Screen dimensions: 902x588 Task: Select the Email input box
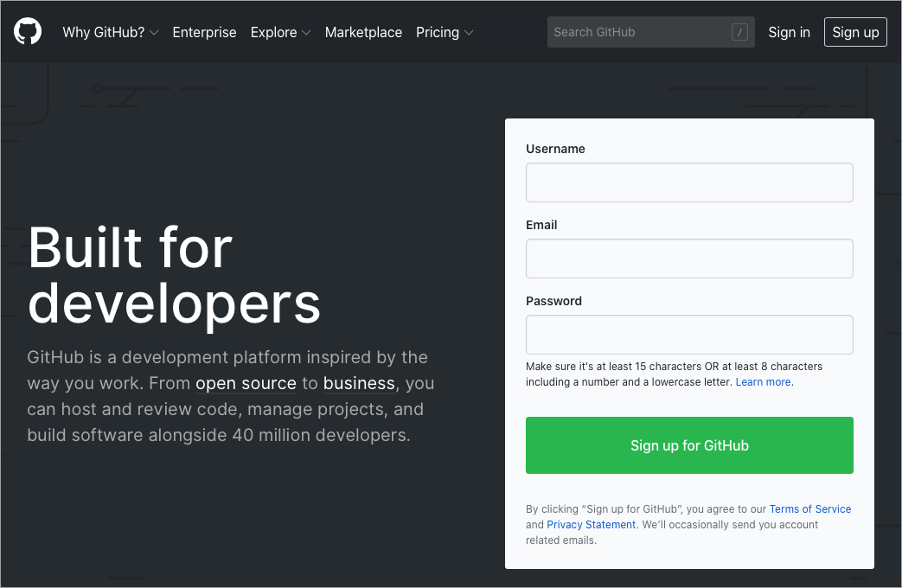689,259
